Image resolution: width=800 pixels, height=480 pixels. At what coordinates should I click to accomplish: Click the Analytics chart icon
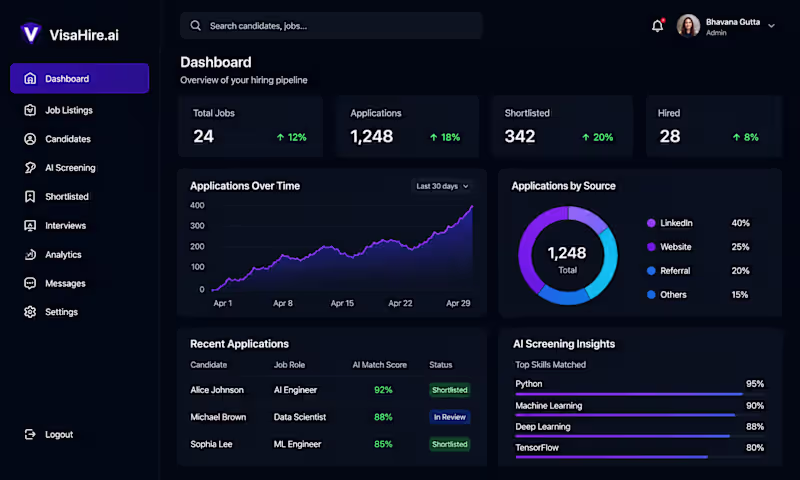[30, 255]
